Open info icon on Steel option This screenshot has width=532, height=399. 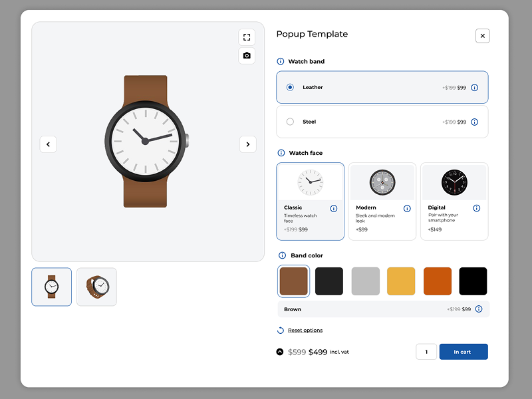coord(475,122)
